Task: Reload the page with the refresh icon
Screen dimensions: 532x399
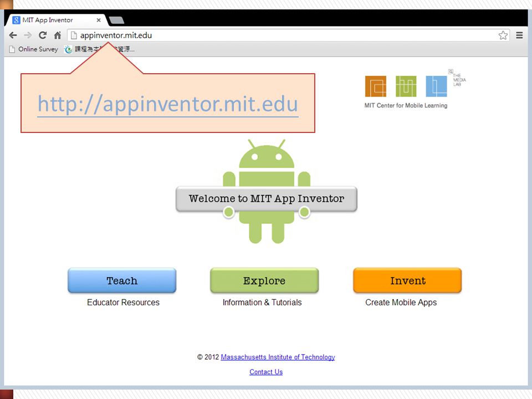Action: pyautogui.click(x=43, y=35)
